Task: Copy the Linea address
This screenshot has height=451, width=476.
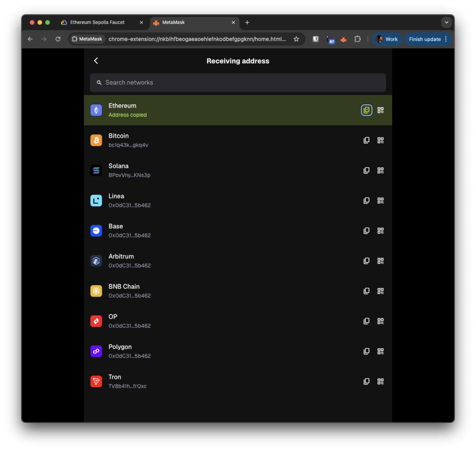Action: coord(366,201)
